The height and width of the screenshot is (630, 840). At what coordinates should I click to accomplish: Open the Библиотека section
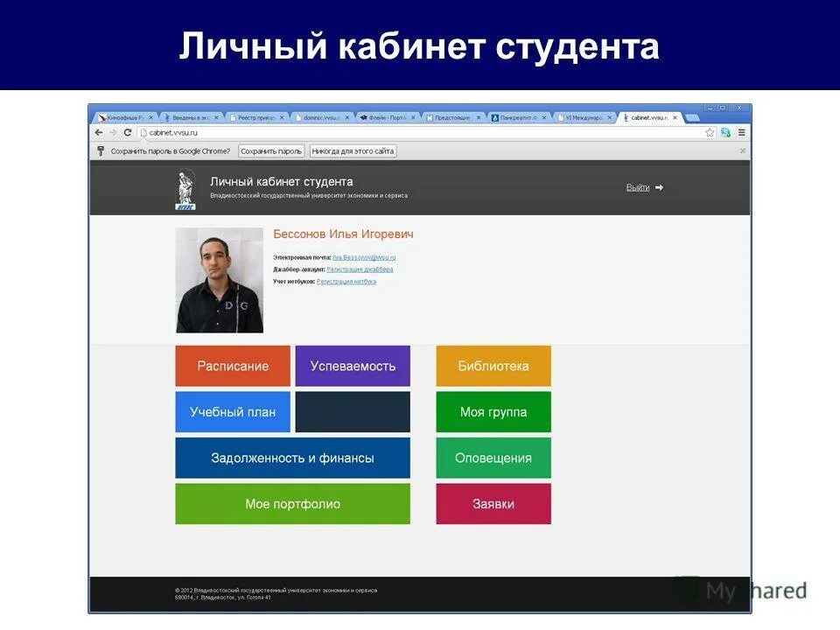pyautogui.click(x=493, y=366)
